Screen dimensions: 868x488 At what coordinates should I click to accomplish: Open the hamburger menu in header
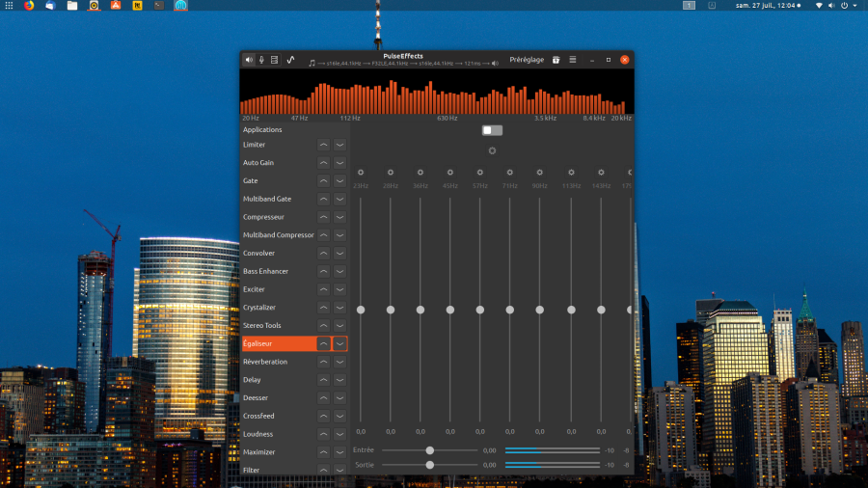click(572, 60)
